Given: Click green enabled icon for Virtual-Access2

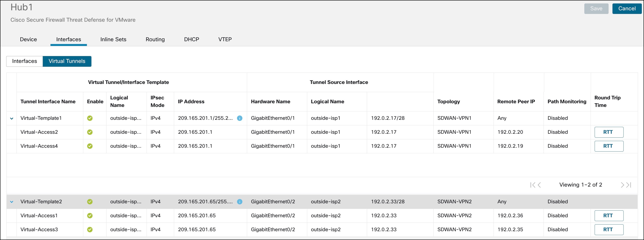Looking at the screenshot, I should point(90,132).
